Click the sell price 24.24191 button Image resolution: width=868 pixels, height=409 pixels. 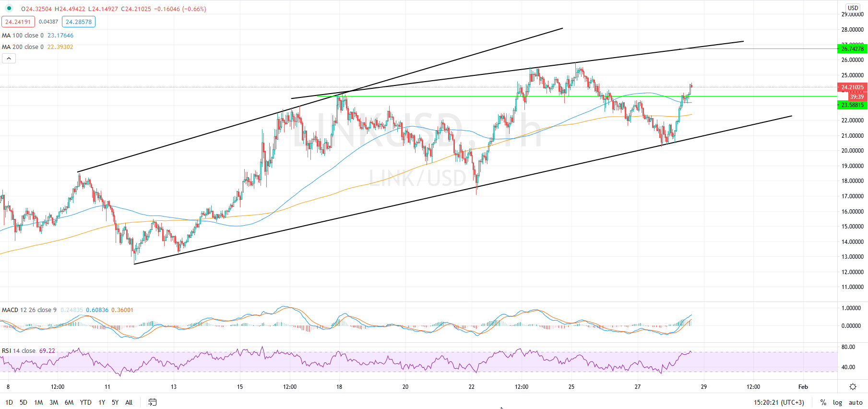[18, 22]
